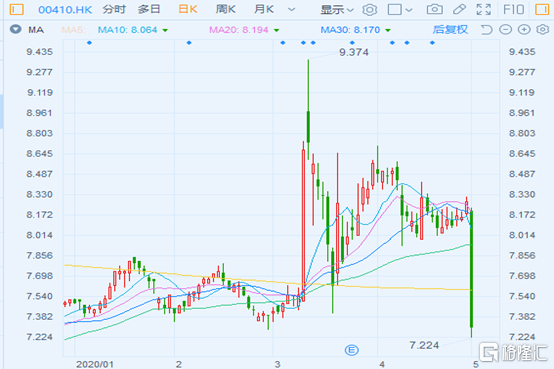Screen dimensions: 554x369
Task: Click the MA indicator name label
Action: pyautogui.click(x=36, y=30)
